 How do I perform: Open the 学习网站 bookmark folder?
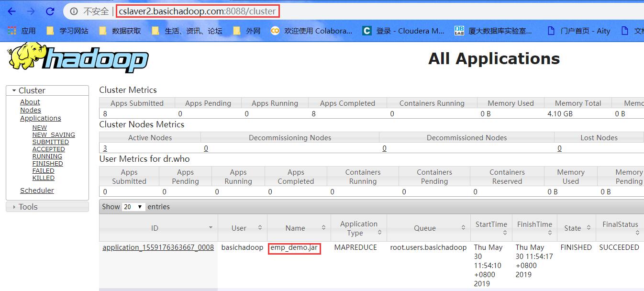tap(67, 31)
